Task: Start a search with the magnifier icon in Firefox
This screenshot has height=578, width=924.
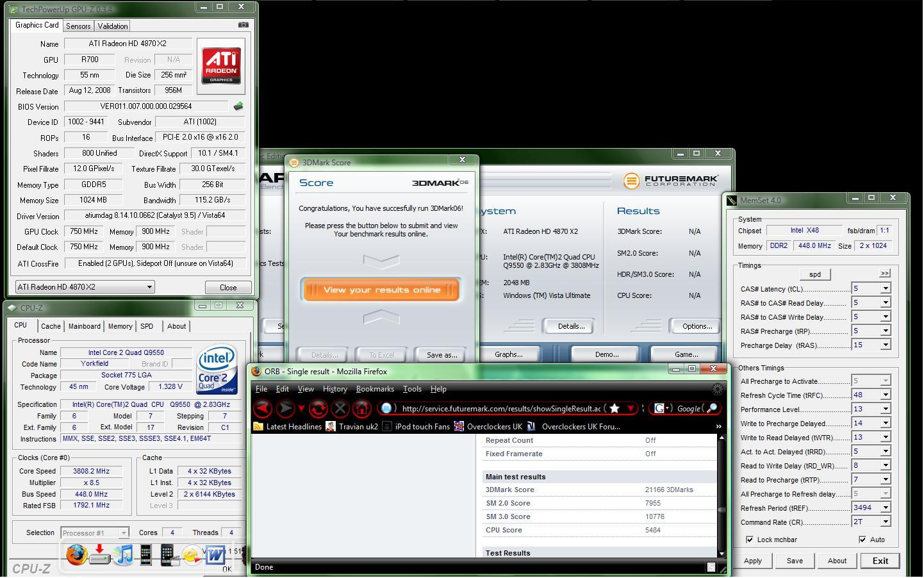Action: [711, 408]
